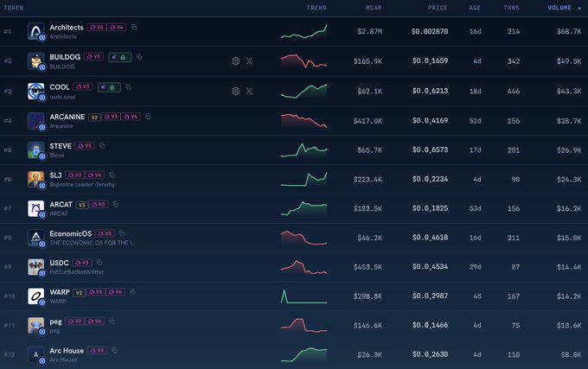The width and height of the screenshot is (588, 369).
Task: Click the SLJ token avatar
Action: tap(36, 179)
